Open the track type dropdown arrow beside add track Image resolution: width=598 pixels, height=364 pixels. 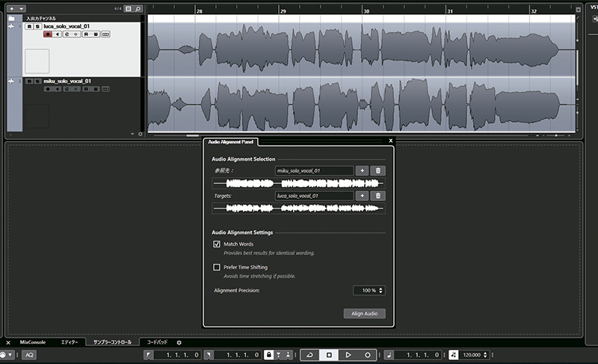[21, 8]
